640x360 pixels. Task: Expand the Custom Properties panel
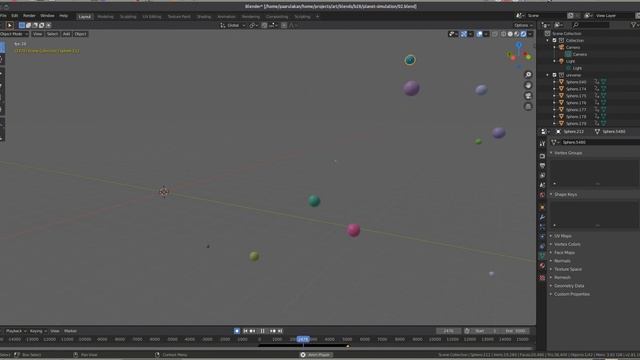click(571, 294)
